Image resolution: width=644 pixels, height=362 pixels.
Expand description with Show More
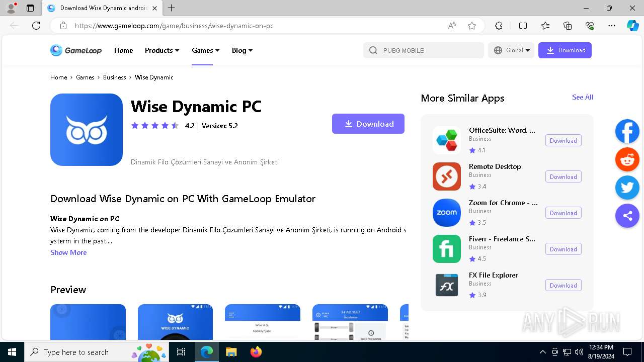click(68, 252)
